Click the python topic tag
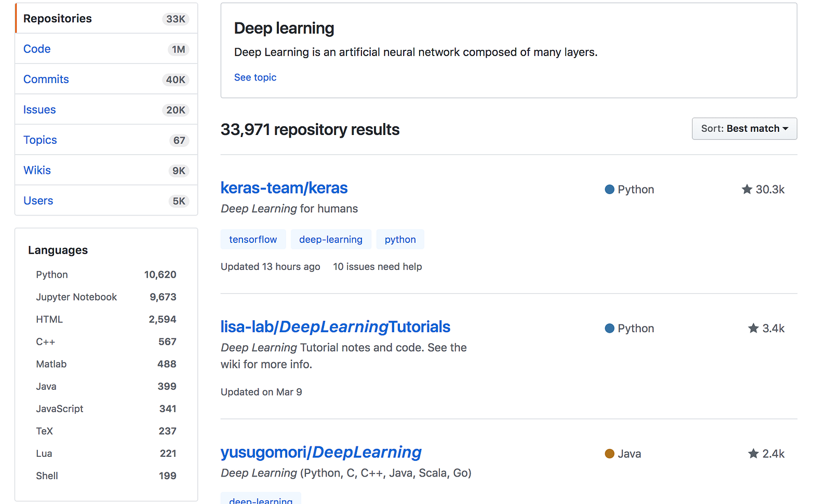Viewport: 831px width, 504px height. (x=400, y=239)
